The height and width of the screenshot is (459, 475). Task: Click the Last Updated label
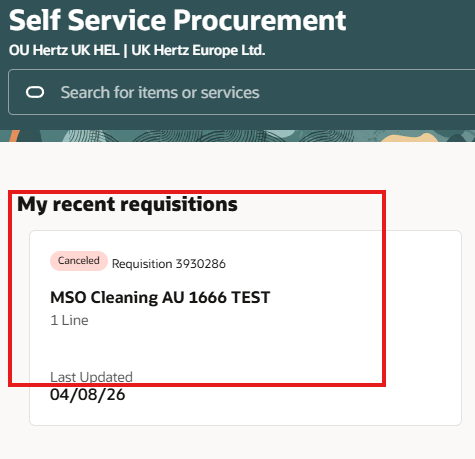[91, 377]
